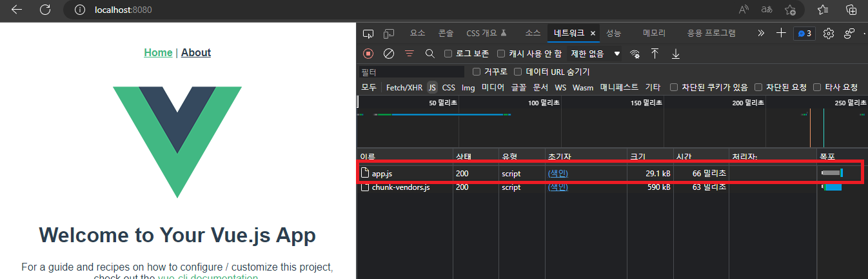Open the translate icon in the address bar
868x279 pixels.
click(767, 10)
